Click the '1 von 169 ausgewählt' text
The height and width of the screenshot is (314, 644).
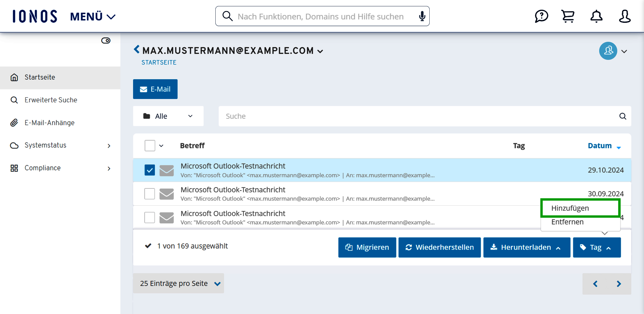[192, 246]
